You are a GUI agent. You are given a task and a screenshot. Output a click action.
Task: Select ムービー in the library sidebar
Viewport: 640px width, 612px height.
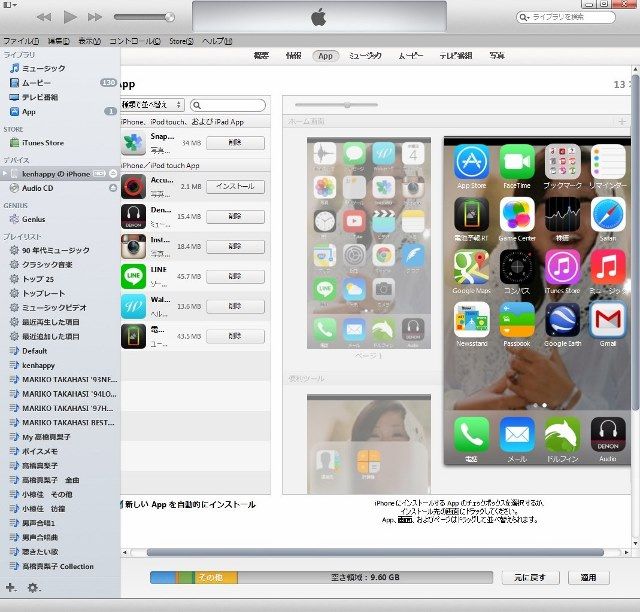pyautogui.click(x=36, y=83)
